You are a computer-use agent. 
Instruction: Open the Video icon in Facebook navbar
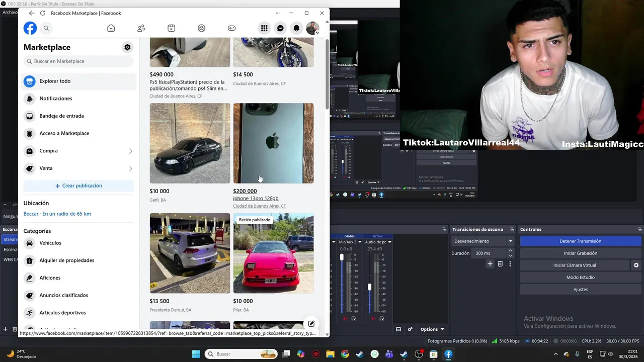[172, 28]
